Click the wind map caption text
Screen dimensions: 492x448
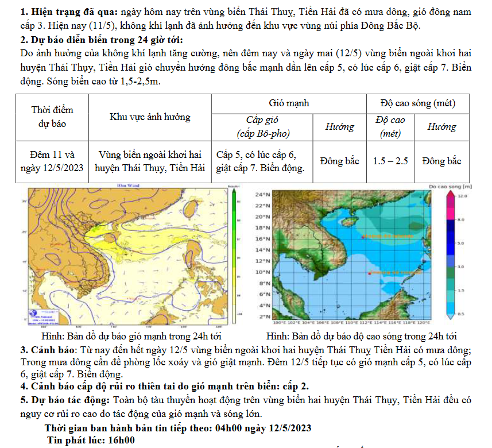[131, 336]
